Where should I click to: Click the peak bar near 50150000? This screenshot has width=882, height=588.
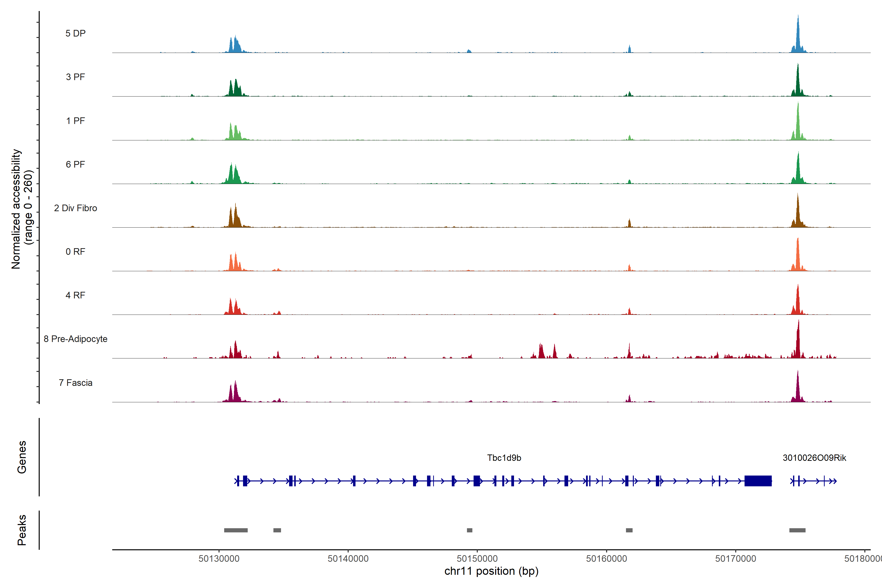(x=469, y=530)
